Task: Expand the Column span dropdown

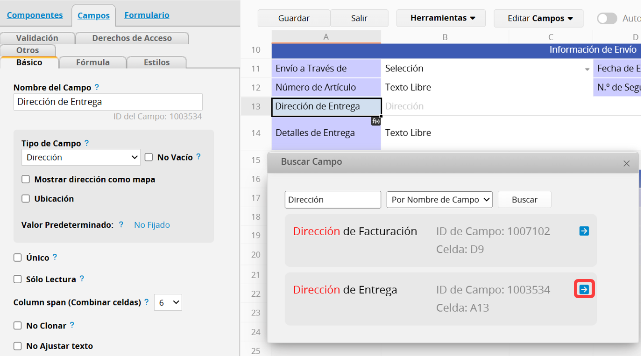Action: [168, 302]
